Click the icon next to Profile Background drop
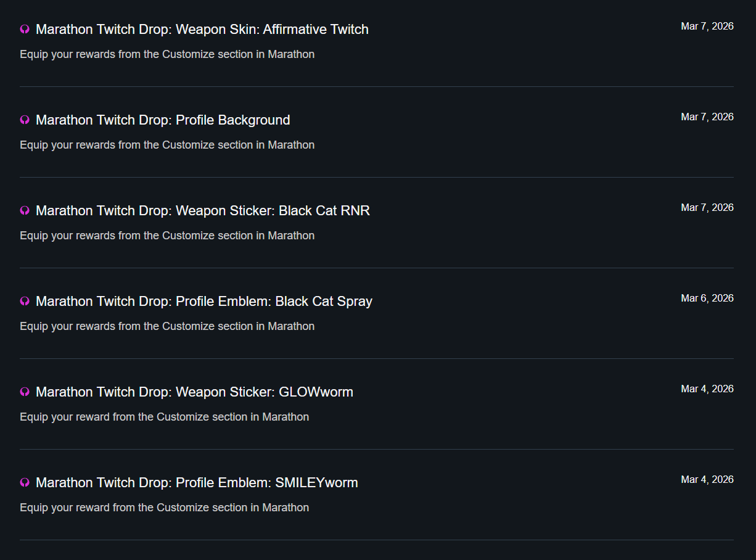 pos(25,120)
